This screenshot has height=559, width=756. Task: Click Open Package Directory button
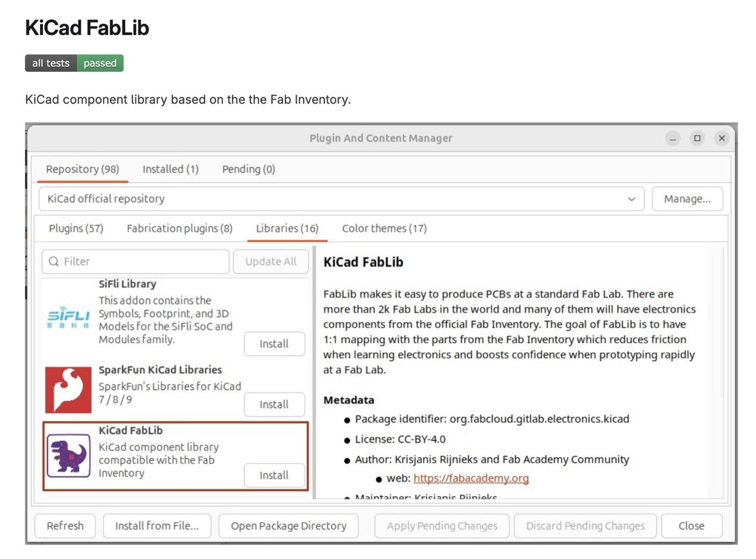click(x=289, y=526)
